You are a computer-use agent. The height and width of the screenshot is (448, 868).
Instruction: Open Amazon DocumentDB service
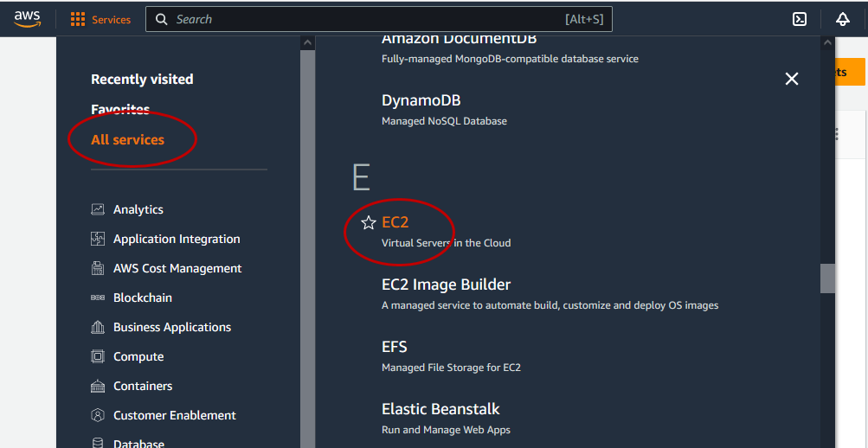point(459,41)
